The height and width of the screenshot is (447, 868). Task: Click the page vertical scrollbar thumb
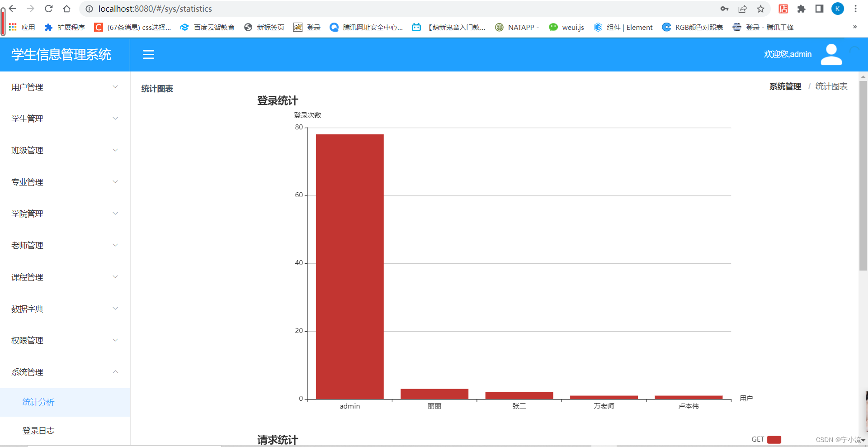(x=863, y=176)
